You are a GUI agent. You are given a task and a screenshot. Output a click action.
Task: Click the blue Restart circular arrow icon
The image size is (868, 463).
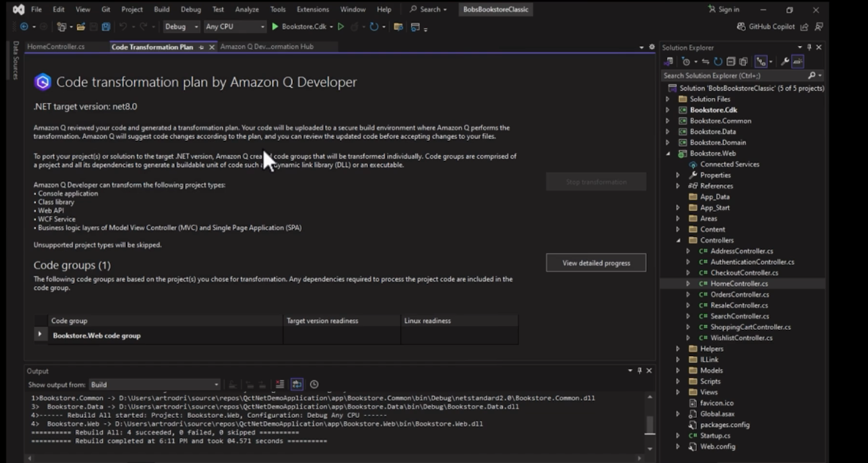(374, 26)
